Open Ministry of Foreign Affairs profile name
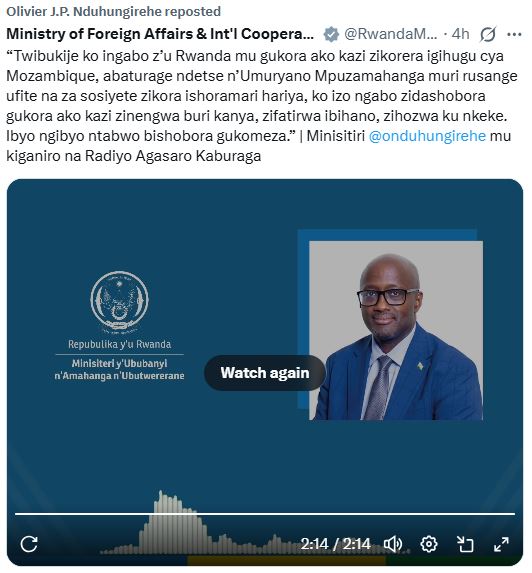 tap(160, 34)
